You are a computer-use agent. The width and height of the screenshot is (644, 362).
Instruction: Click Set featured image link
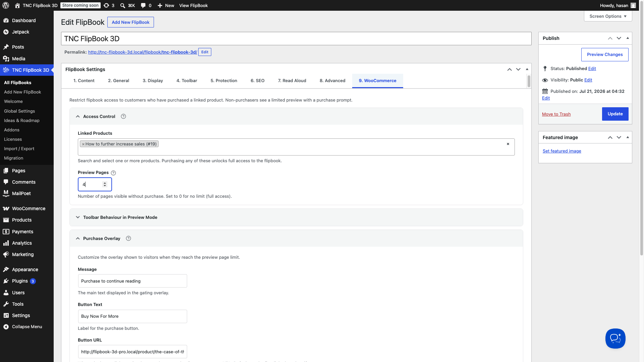(x=562, y=151)
